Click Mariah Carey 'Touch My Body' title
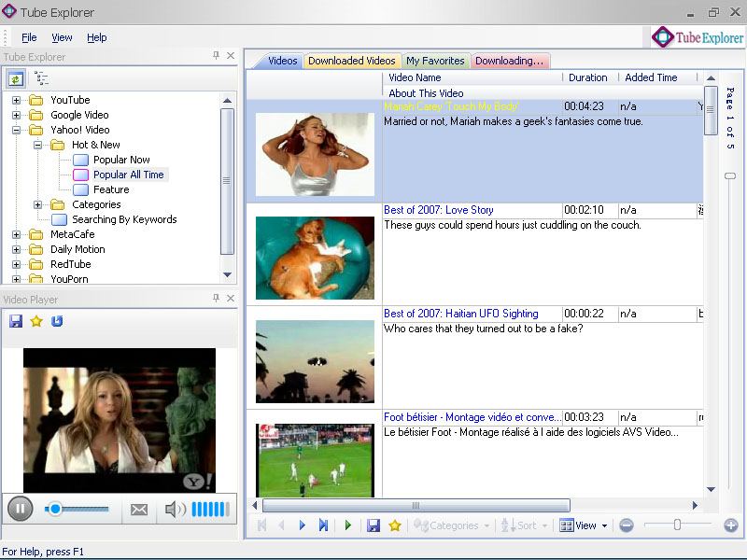 [x=451, y=106]
